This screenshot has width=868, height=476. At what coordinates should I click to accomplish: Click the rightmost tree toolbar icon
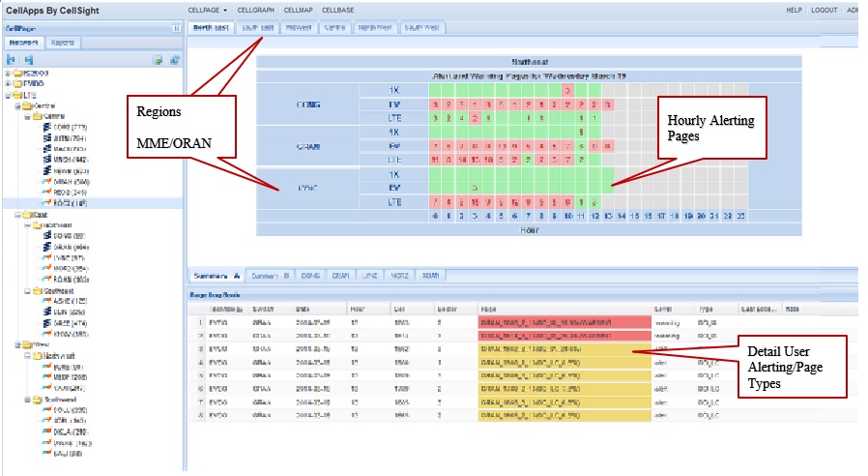click(x=174, y=60)
